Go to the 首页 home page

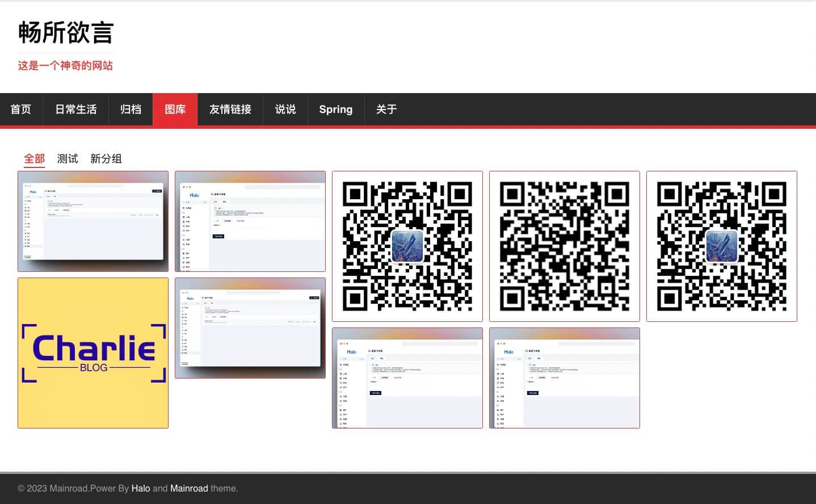pos(21,110)
